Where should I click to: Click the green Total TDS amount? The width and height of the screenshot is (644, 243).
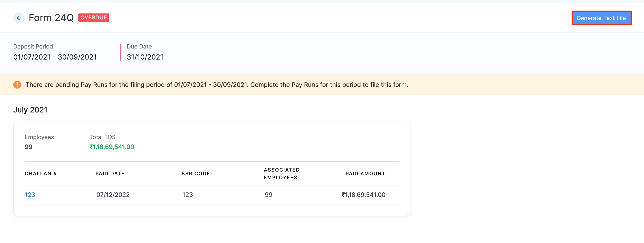pos(112,147)
